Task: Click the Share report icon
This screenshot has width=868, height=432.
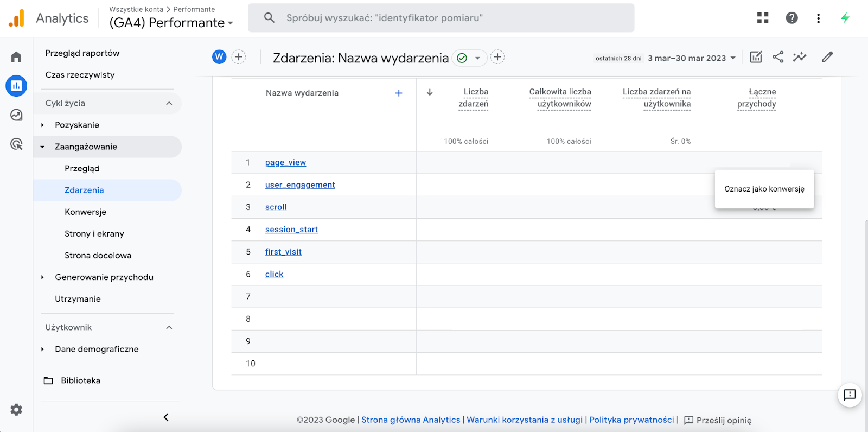Action: [778, 57]
